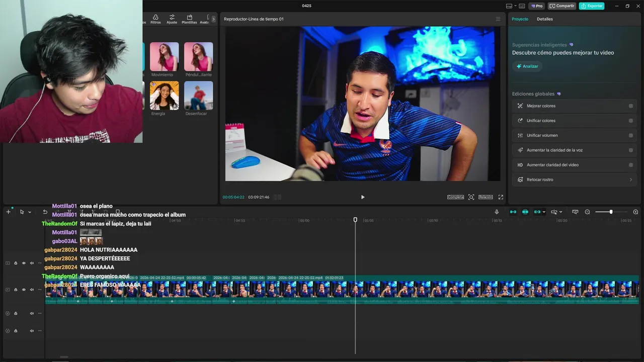The width and height of the screenshot is (644, 362).
Task: Click the timeline zoom slider handle
Action: tap(611, 212)
